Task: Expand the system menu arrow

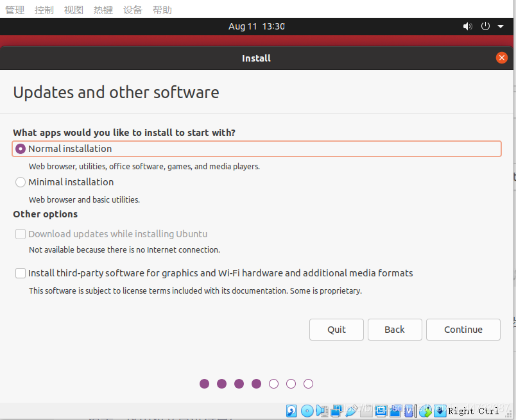Action: (x=501, y=26)
